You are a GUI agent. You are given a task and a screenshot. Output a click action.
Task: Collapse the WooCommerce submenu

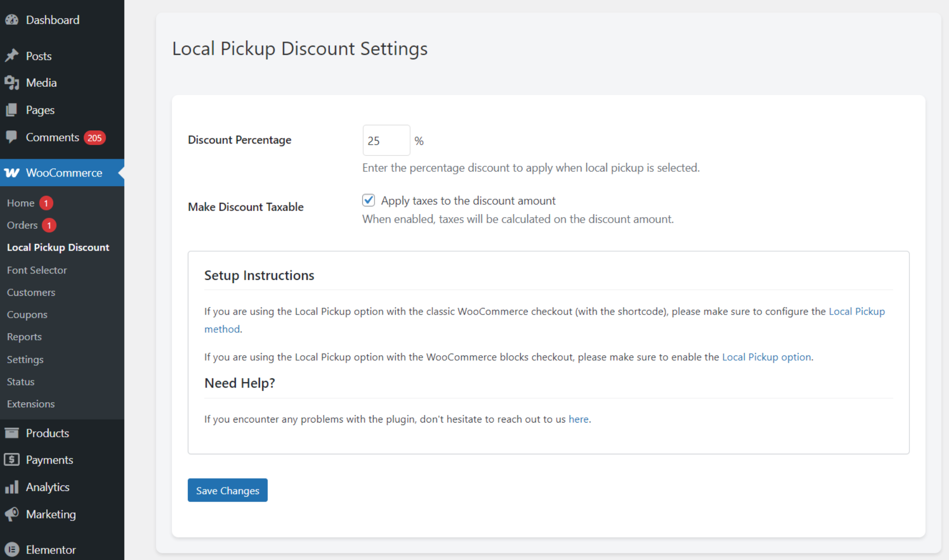coord(64,173)
